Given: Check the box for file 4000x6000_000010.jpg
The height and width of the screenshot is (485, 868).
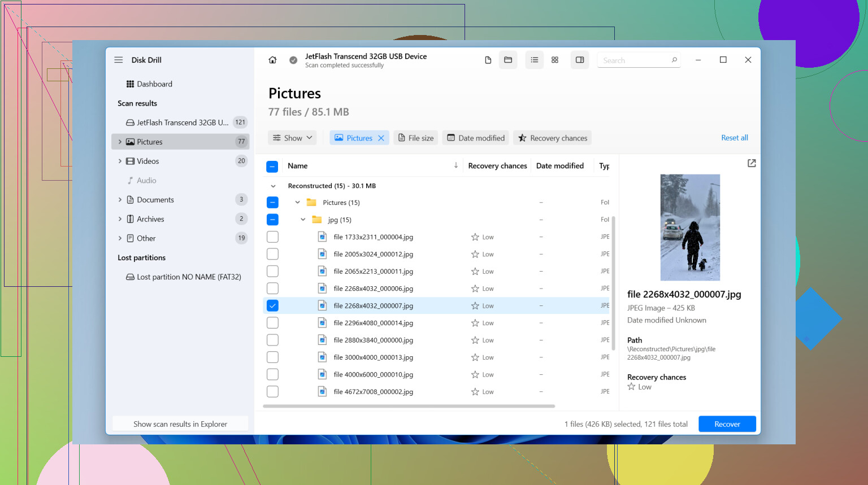Looking at the screenshot, I should pos(272,374).
